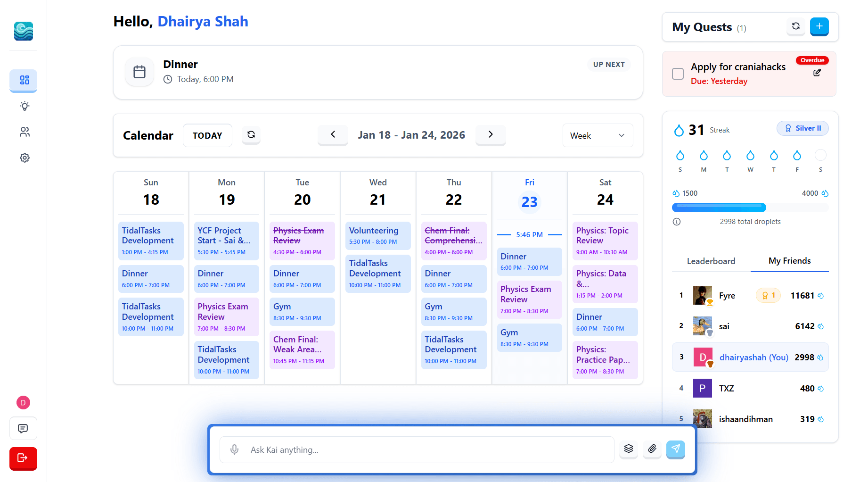Click the Silver II rank badge
Image resolution: width=868 pixels, height=482 pixels.
pos(802,128)
